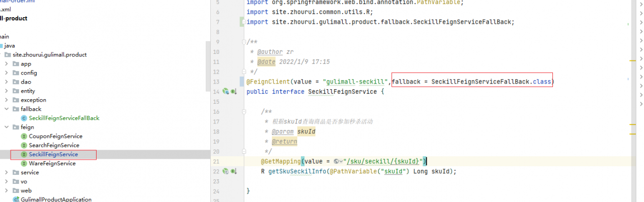Click the dao package folder icon
This screenshot has width=644, height=202.
[x=16, y=82]
